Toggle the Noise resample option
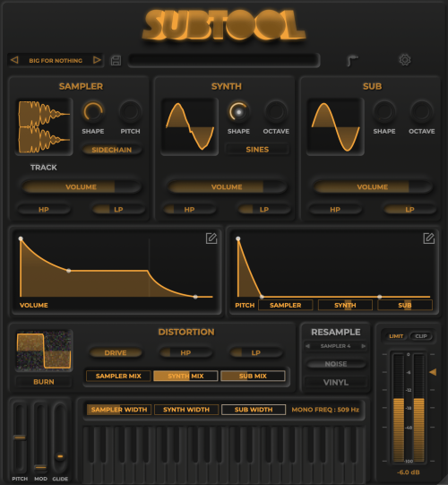The width and height of the screenshot is (448, 485). coord(336,364)
